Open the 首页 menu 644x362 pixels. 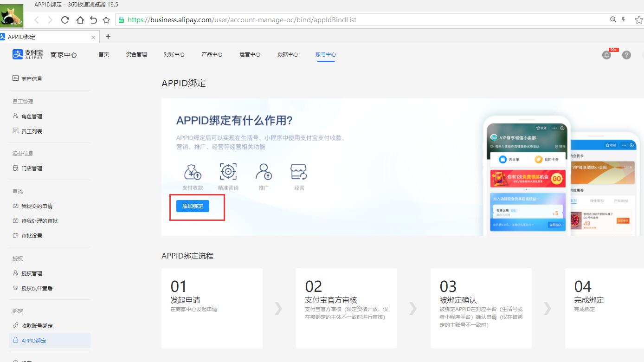pyautogui.click(x=103, y=54)
